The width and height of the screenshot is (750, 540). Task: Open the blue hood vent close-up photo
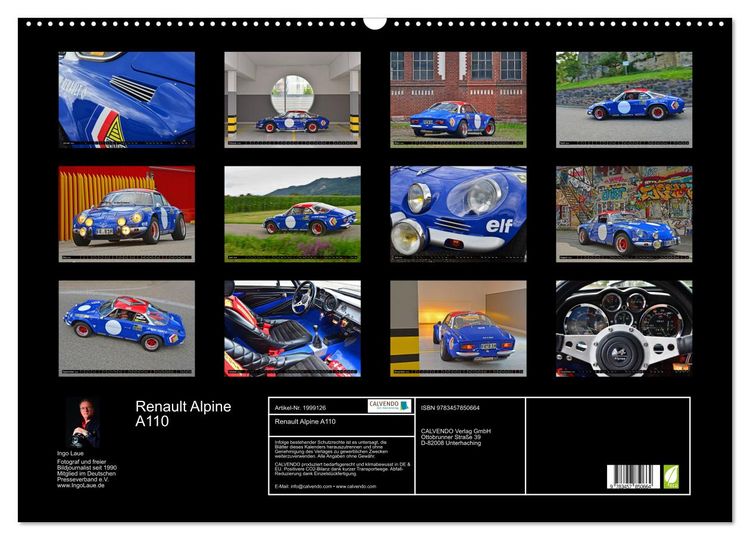click(x=127, y=99)
